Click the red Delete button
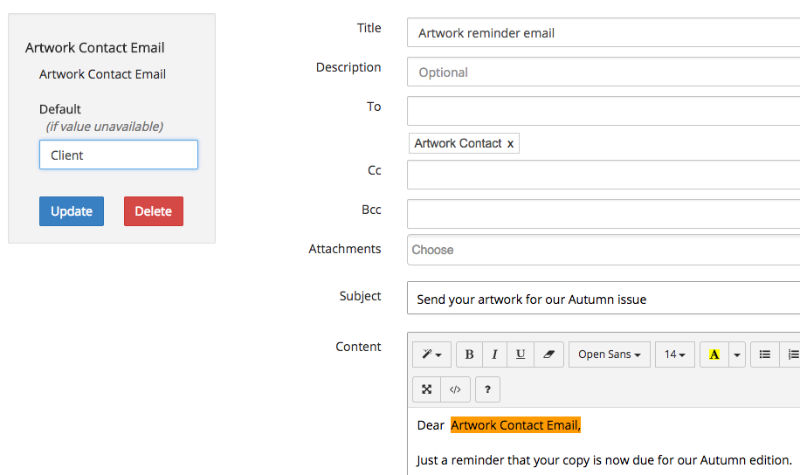The width and height of the screenshot is (800, 475). click(153, 211)
